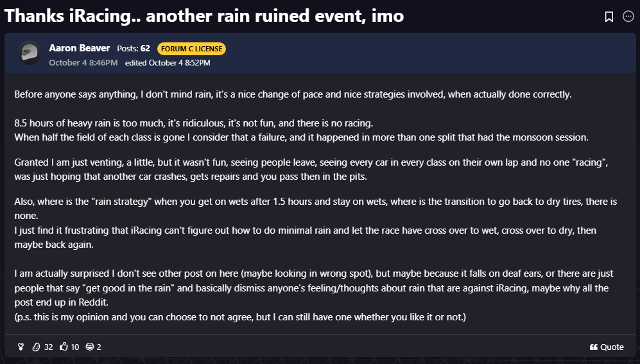Image resolution: width=640 pixels, height=364 pixels.
Task: Open Aaron Beaver's profile name link
Action: [x=79, y=48]
